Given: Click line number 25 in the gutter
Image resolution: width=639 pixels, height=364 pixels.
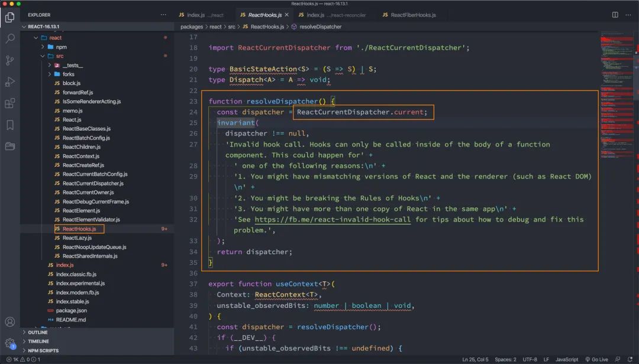Looking at the screenshot, I should 193,122.
